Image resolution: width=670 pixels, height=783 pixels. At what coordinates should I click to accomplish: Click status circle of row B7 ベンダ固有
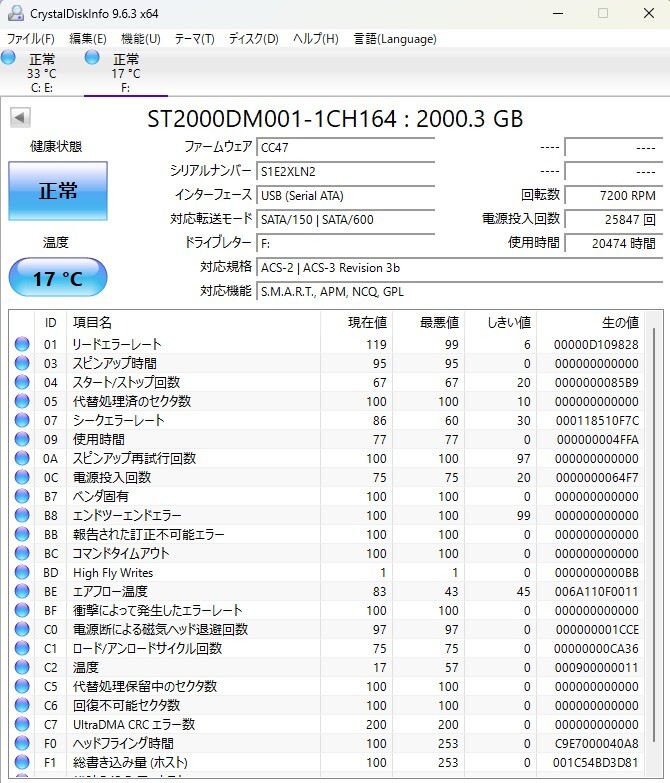[22, 496]
